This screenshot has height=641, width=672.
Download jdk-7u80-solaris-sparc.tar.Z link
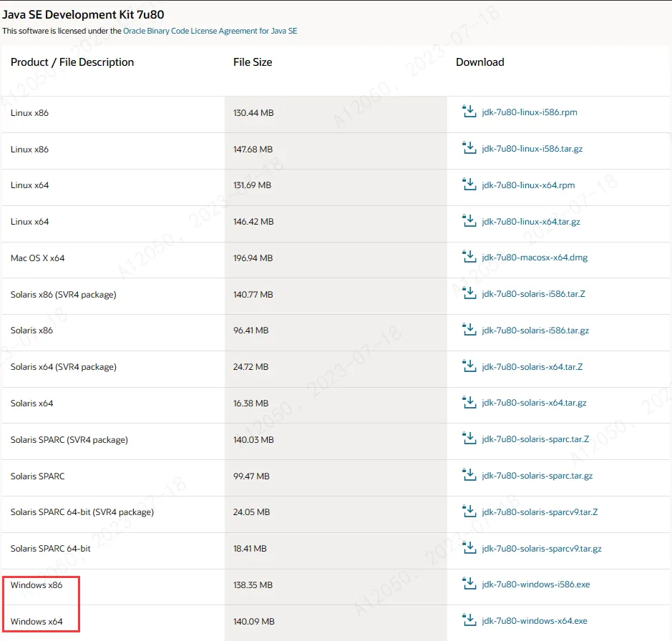tap(535, 439)
